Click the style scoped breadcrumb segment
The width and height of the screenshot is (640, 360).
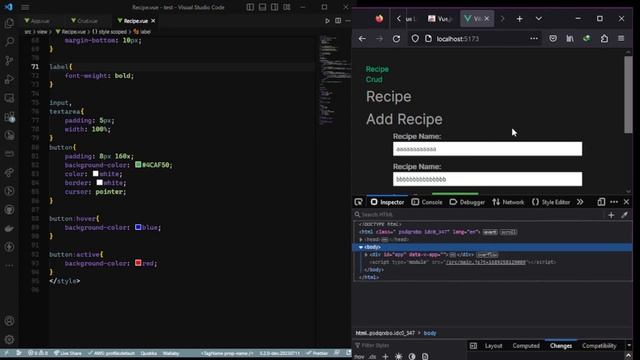[x=109, y=31]
